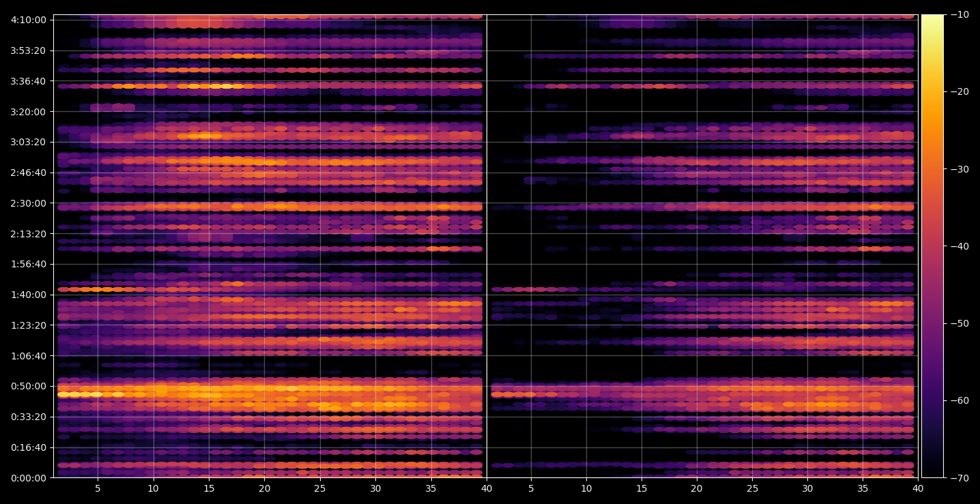
Task: Select the 3:36:40 time label
Action: coord(29,81)
